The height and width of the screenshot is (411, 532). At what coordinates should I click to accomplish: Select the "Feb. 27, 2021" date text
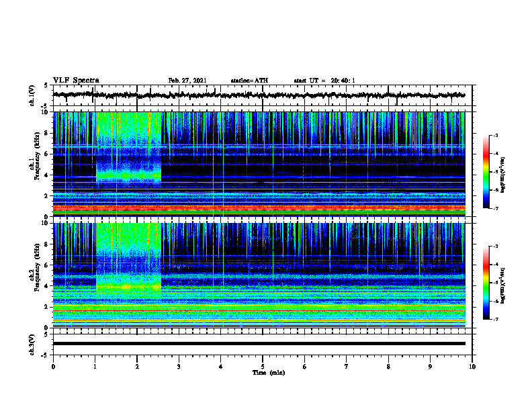pyautogui.click(x=187, y=81)
